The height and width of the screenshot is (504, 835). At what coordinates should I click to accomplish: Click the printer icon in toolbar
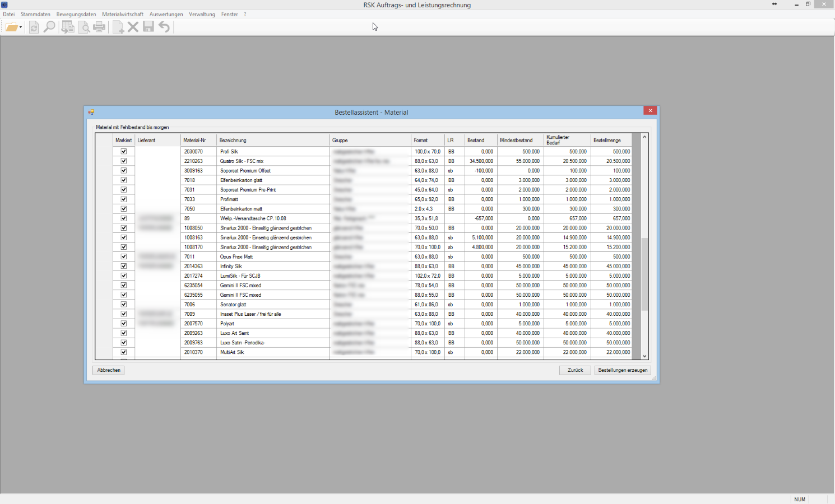click(x=99, y=27)
